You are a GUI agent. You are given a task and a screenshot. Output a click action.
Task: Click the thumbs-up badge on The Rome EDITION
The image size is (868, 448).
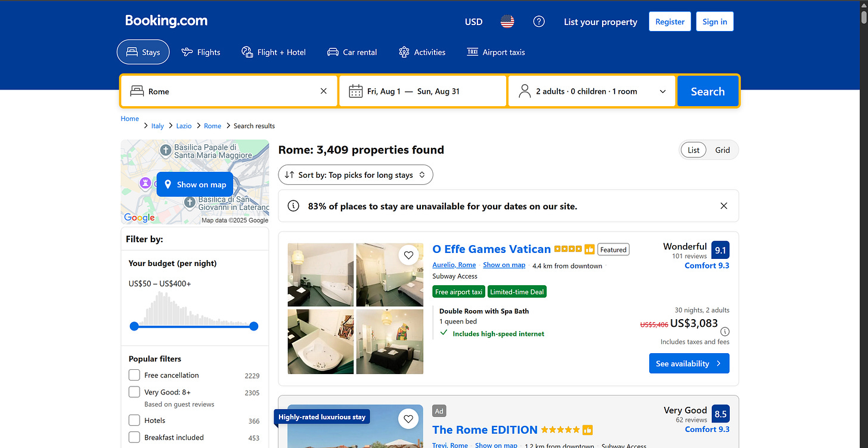point(588,430)
